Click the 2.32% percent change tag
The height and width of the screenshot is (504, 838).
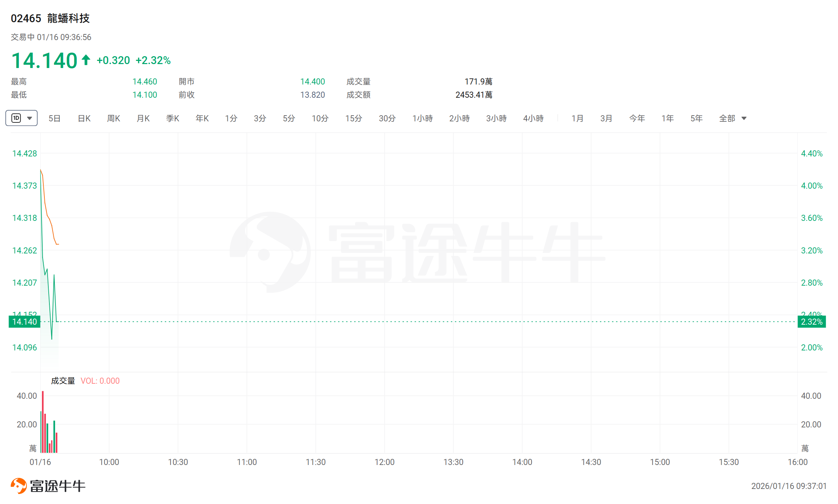[x=811, y=321]
